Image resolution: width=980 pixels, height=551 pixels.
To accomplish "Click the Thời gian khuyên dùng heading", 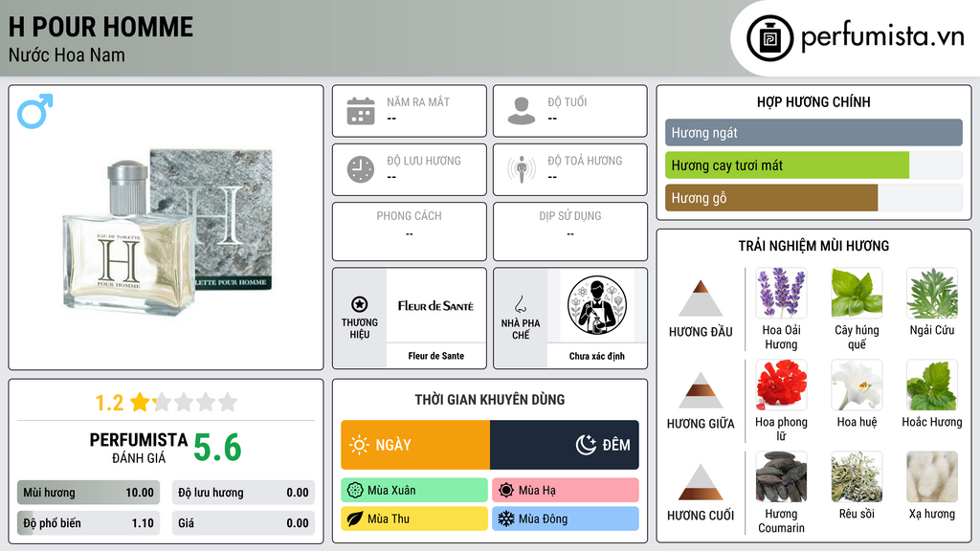I will coord(490,400).
